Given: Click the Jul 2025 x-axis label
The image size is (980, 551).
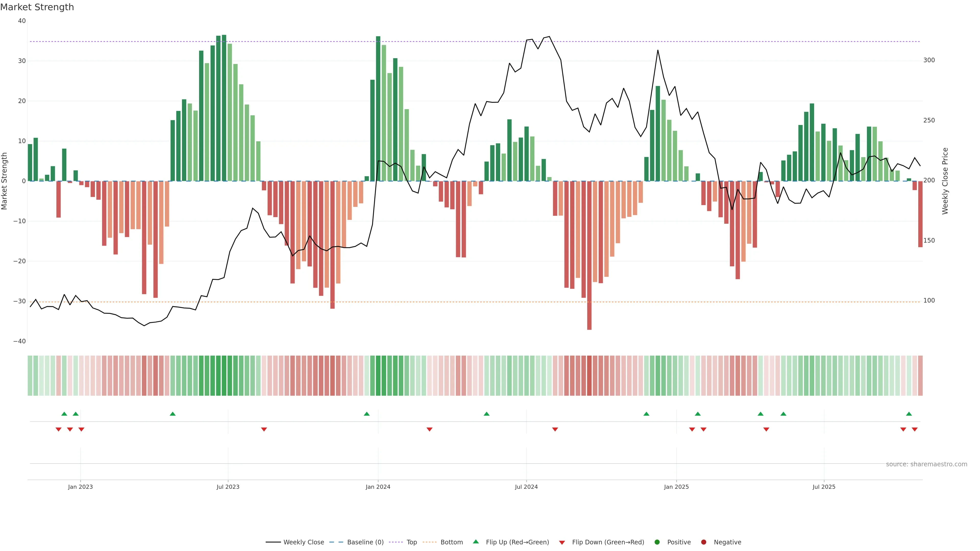Looking at the screenshot, I should [824, 487].
